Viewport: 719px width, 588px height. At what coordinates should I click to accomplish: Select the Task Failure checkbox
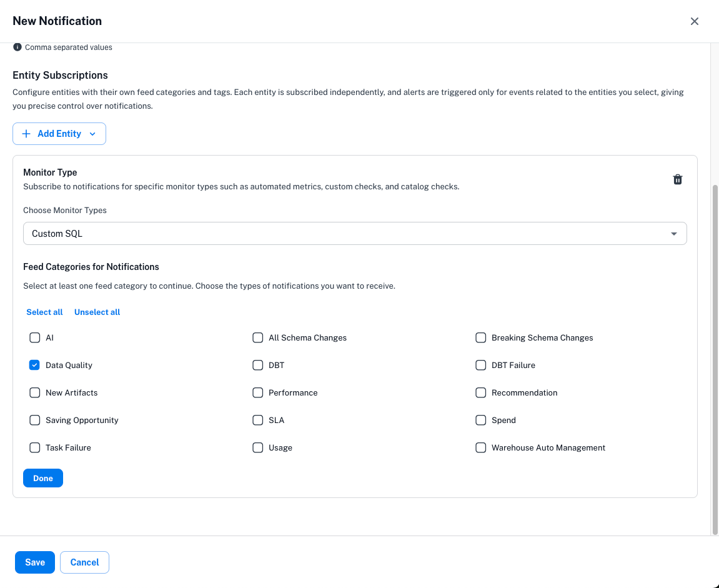click(x=35, y=447)
